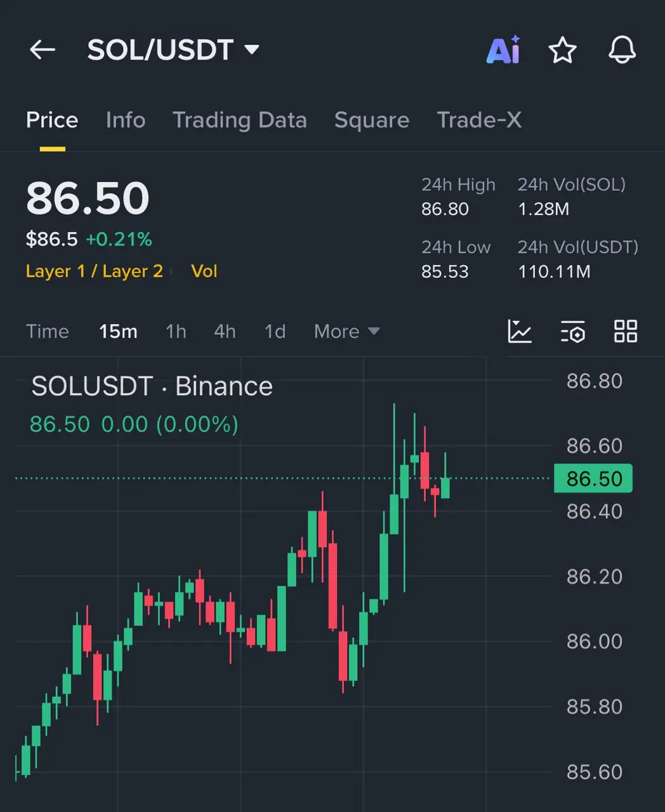Open price alert bell icon
The width and height of the screenshot is (665, 812).
(622, 49)
